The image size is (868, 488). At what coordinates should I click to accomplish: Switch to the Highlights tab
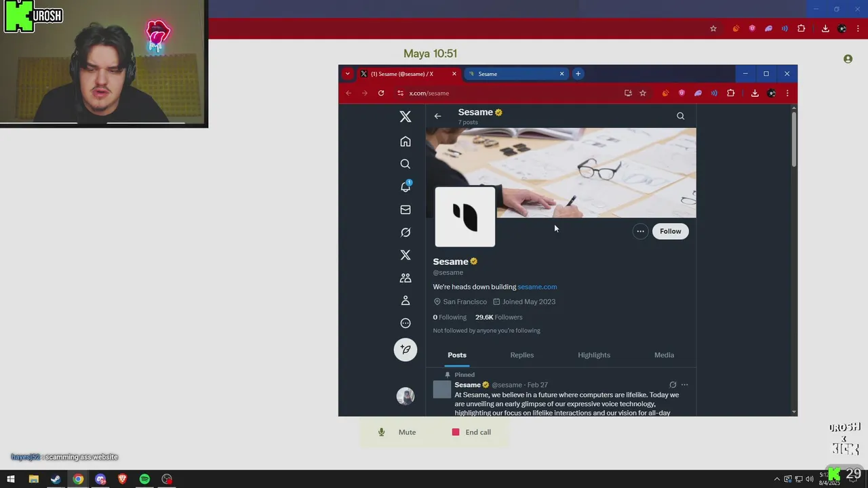[594, 355]
